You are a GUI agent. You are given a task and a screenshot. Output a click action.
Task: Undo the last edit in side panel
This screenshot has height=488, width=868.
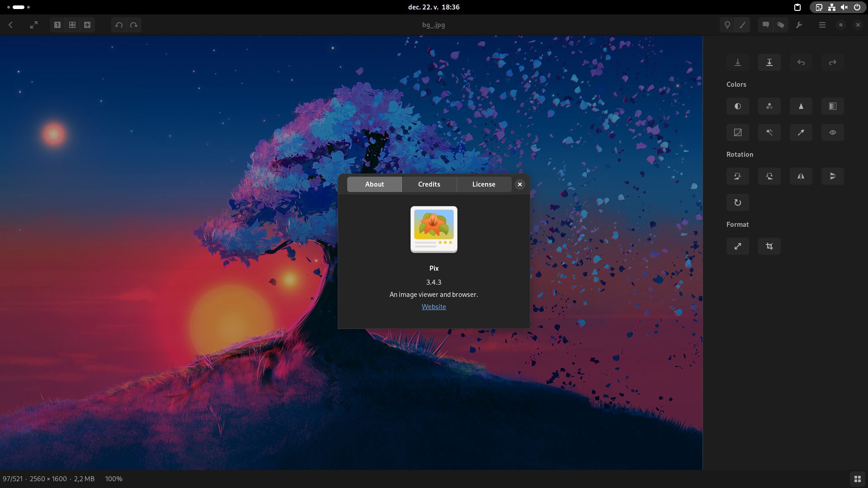[801, 62]
